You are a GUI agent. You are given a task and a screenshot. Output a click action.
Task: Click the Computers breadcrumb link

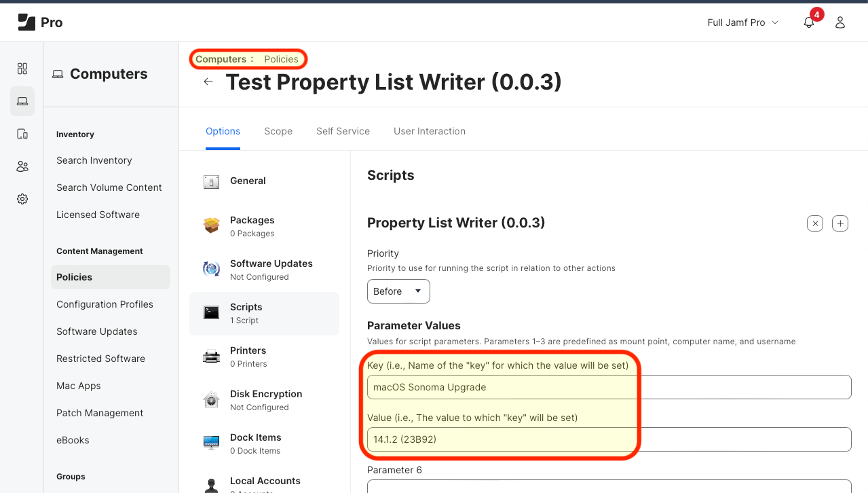[221, 59]
